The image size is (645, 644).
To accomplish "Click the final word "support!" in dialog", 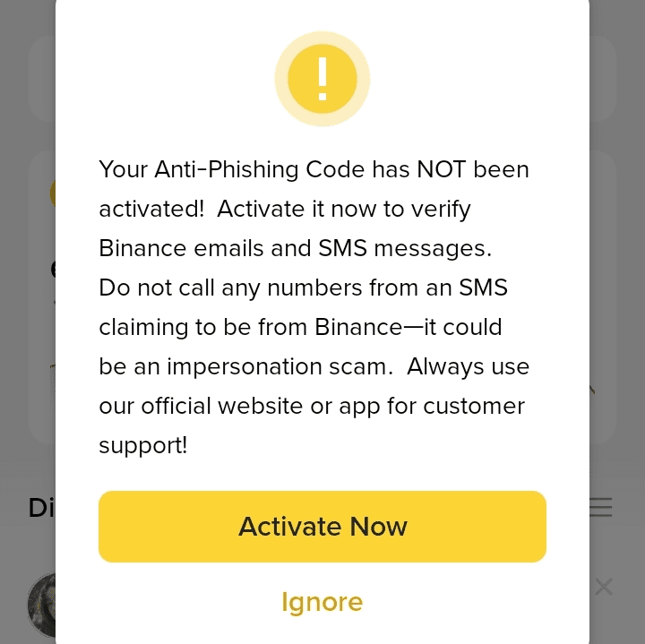I will (x=143, y=445).
